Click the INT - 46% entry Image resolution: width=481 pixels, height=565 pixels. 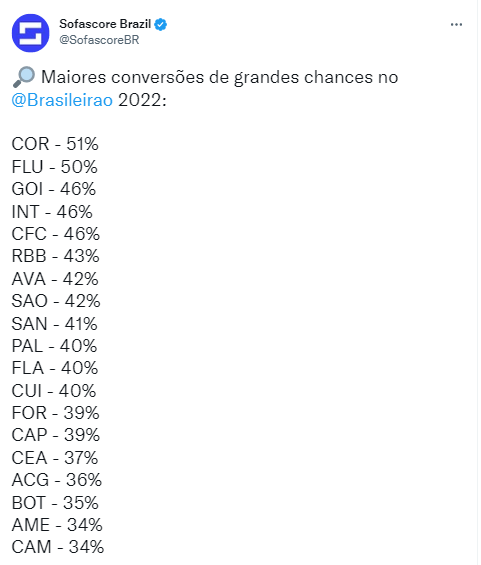click(x=52, y=212)
